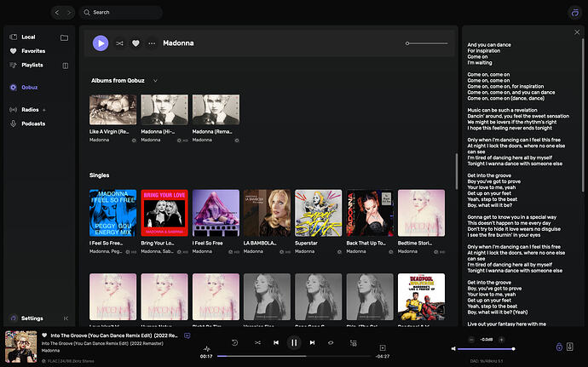This screenshot has width=588, height=367.
Task: Toggle the playlists panel icon beside Playlists
Action: [x=66, y=66]
